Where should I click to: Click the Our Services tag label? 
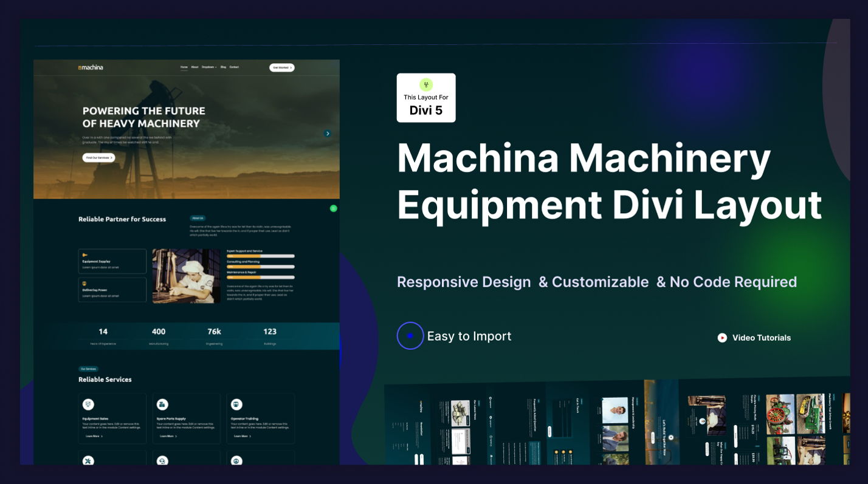(88, 369)
